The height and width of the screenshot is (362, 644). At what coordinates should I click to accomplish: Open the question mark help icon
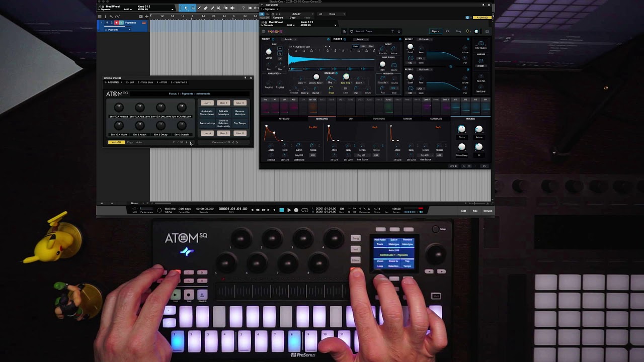coord(243,8)
